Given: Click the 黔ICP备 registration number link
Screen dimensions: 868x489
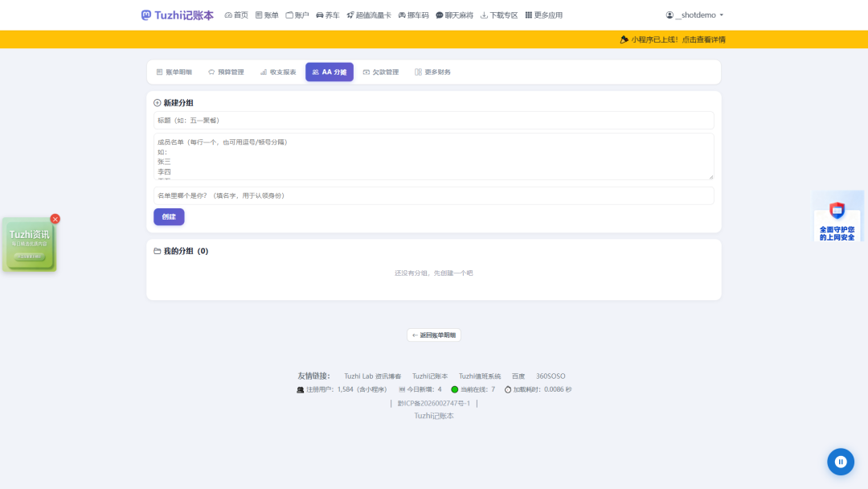Looking at the screenshot, I should 433,403.
